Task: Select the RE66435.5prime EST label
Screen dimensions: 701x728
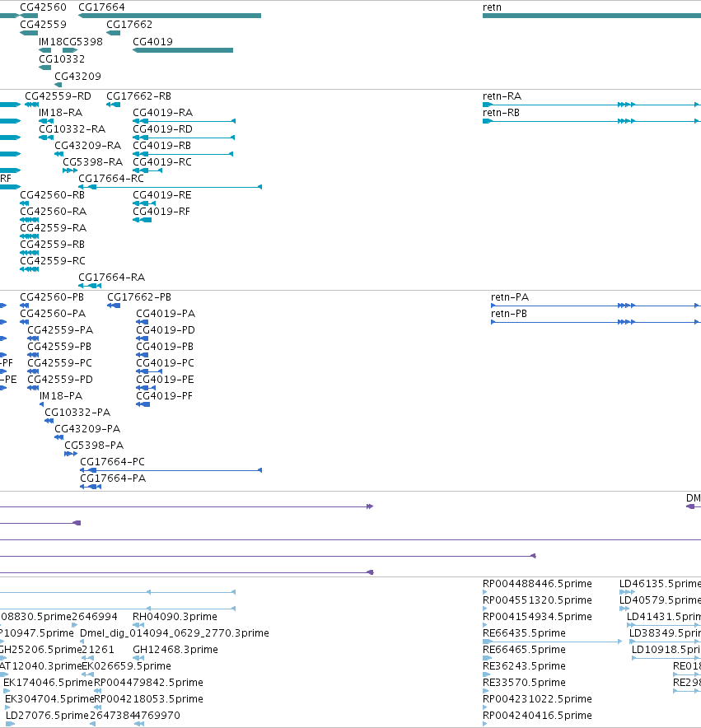Action: (x=525, y=633)
